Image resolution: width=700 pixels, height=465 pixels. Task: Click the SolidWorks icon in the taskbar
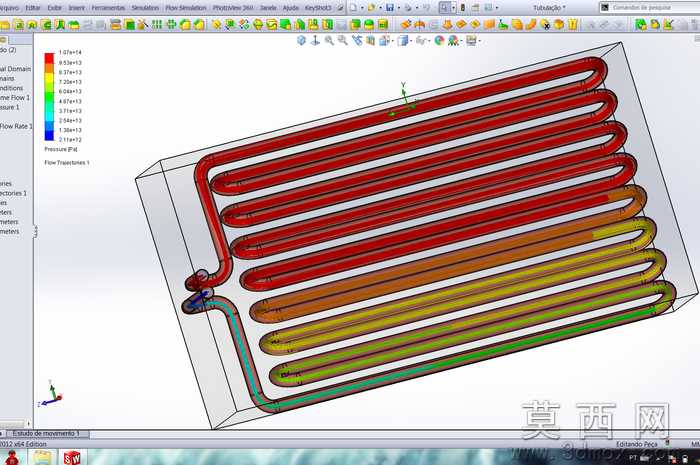71,457
